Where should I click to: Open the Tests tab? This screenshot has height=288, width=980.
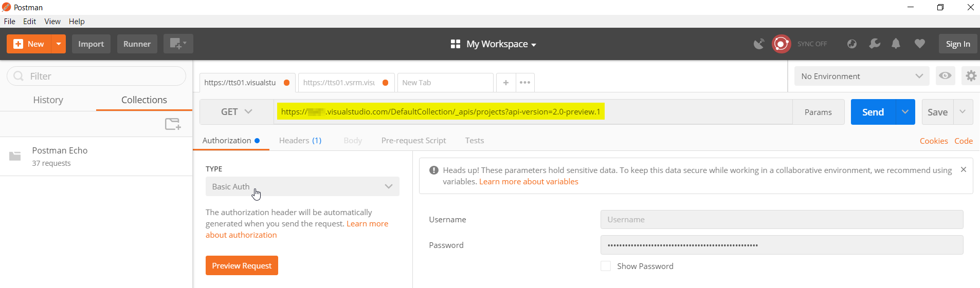click(x=475, y=141)
